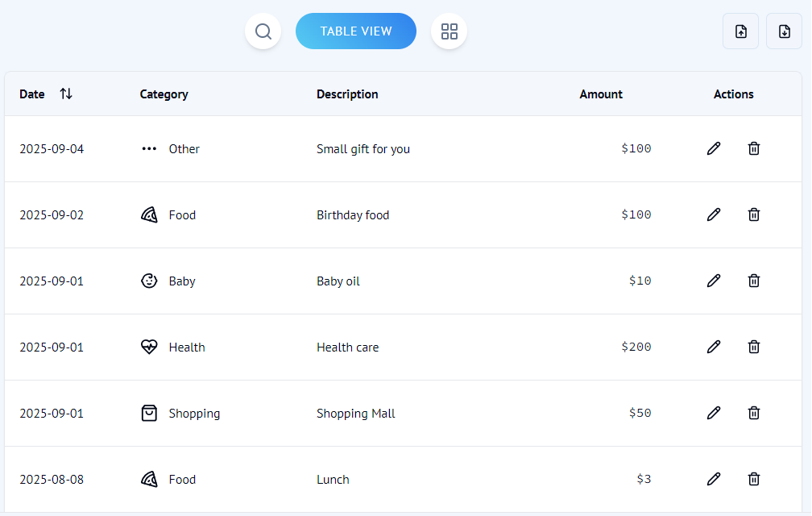
Task: Edit the Health care expense
Action: point(714,347)
